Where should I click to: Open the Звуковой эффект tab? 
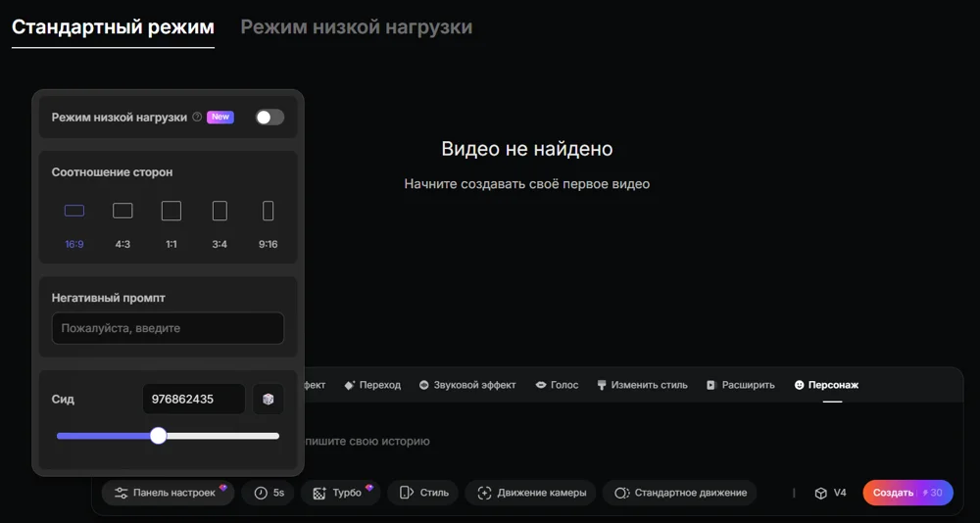coord(467,385)
